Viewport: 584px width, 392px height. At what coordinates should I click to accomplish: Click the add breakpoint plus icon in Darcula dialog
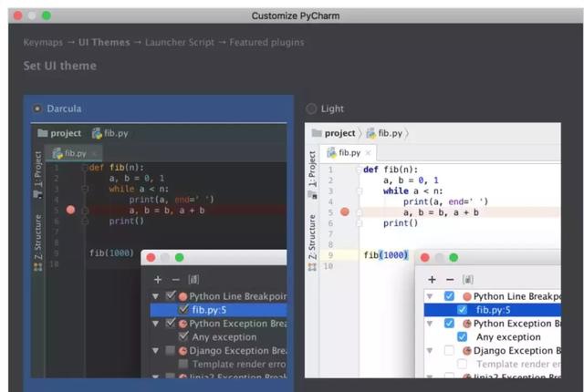[158, 280]
